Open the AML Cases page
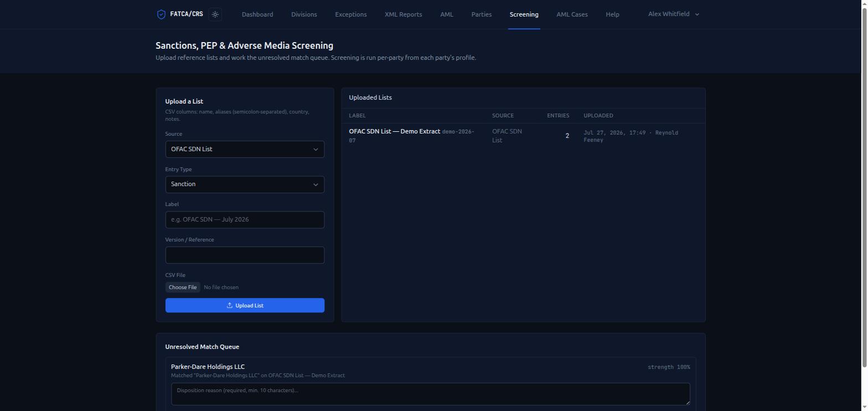Screen dimensions: 868x411 572,14
